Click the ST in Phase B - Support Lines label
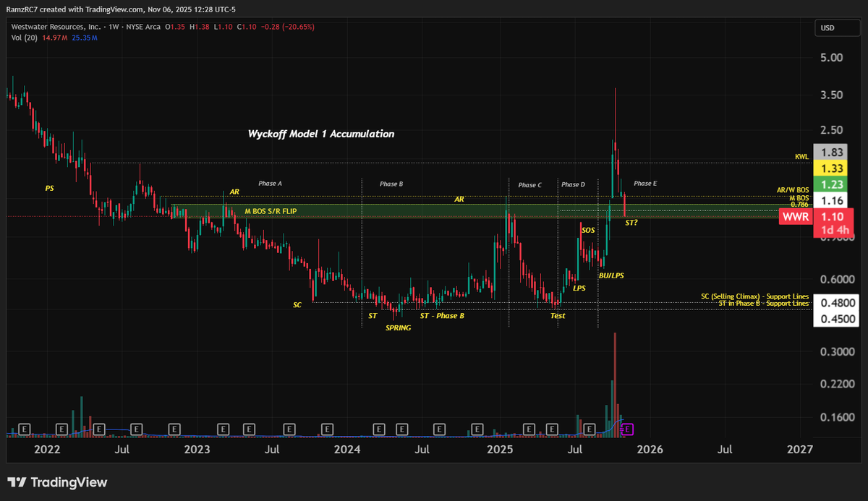The height and width of the screenshot is (501, 868). click(764, 303)
